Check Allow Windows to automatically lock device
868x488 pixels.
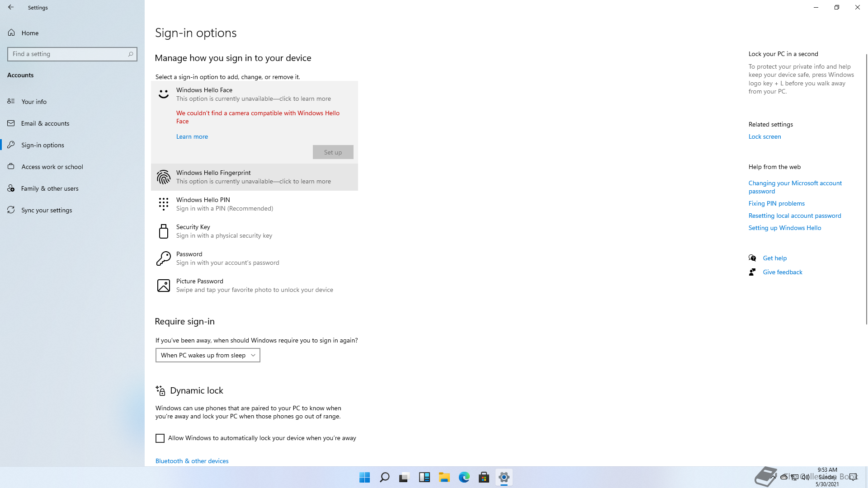[160, 438]
